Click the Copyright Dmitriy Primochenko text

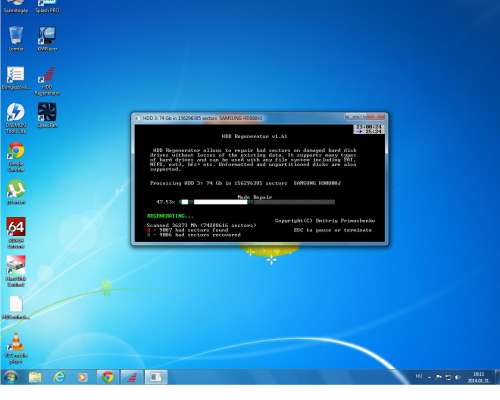click(325, 221)
